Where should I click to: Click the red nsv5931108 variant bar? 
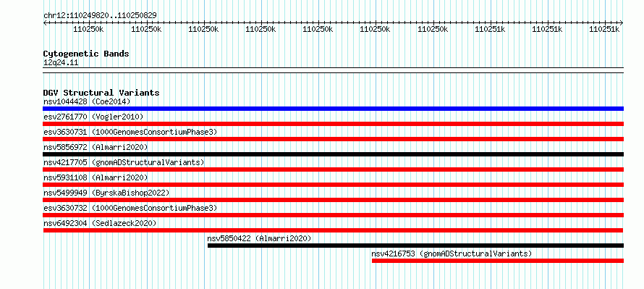[x=333, y=185]
